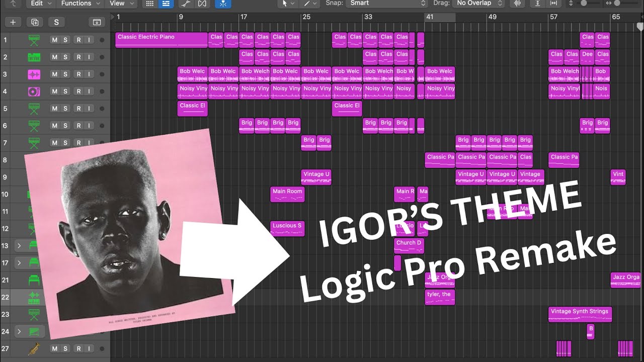This screenshot has width=644, height=362.
Task: Select the Church D region
Action: 409,246
